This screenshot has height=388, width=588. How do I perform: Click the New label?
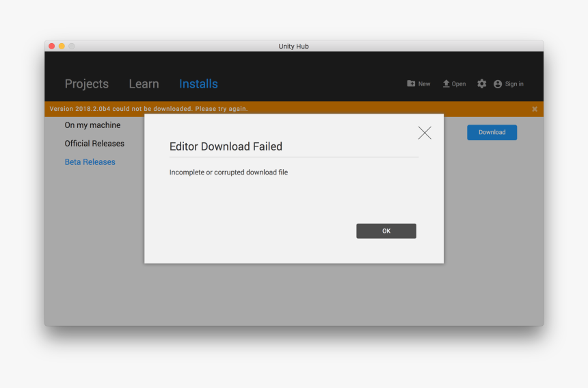[424, 83]
